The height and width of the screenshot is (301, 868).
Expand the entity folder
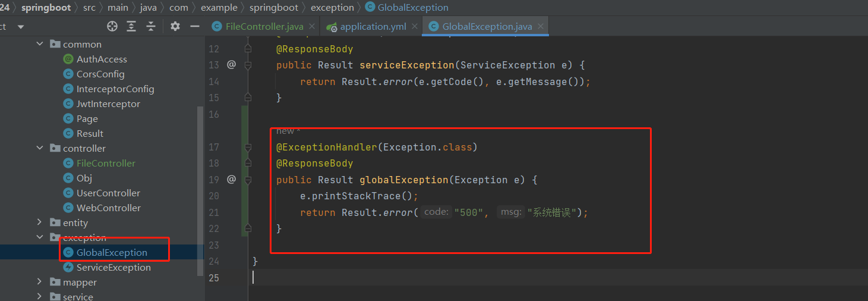click(x=40, y=222)
